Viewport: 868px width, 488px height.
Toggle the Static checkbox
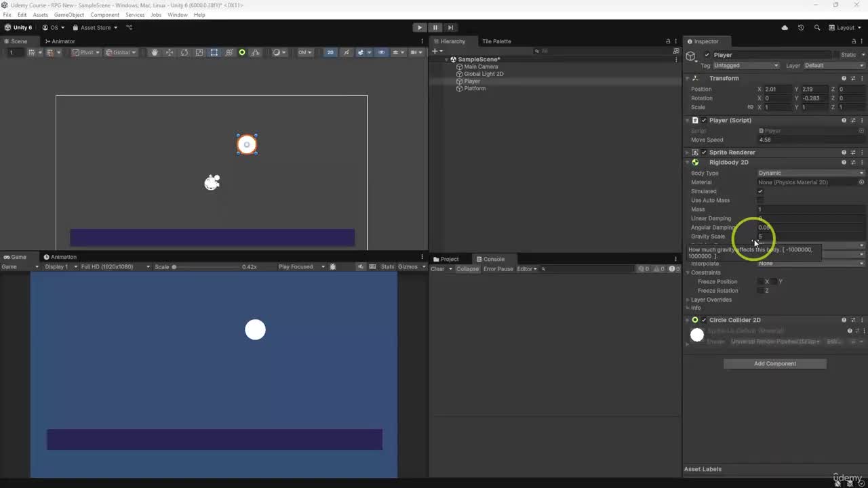point(835,55)
